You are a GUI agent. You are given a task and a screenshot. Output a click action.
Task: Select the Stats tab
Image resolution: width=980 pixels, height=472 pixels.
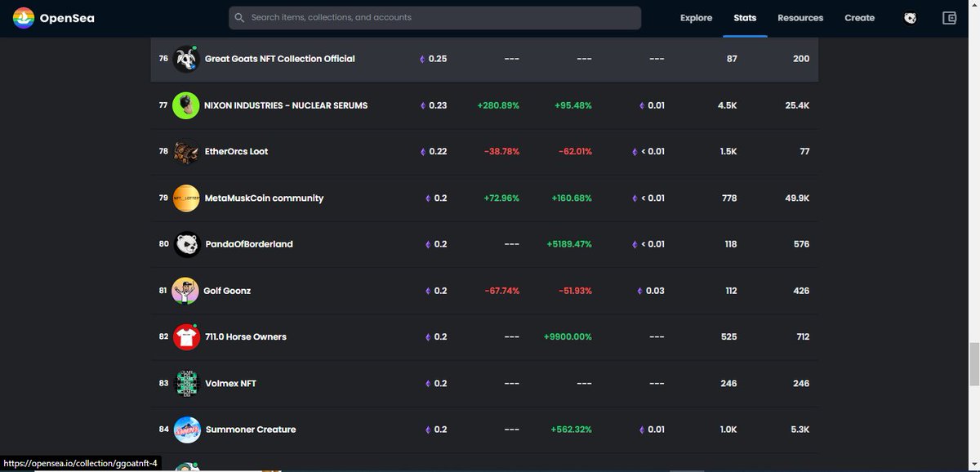(745, 18)
